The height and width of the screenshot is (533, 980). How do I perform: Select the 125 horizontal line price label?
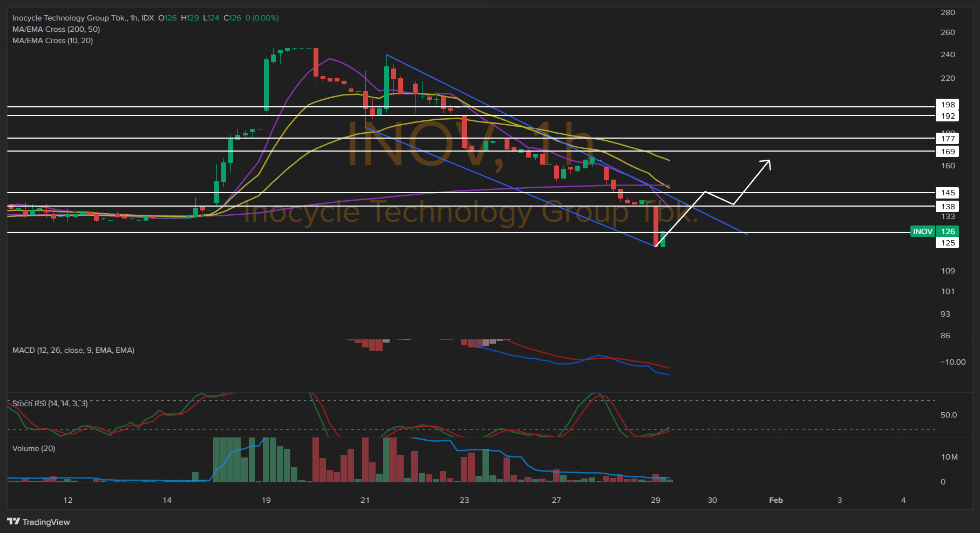(x=948, y=243)
